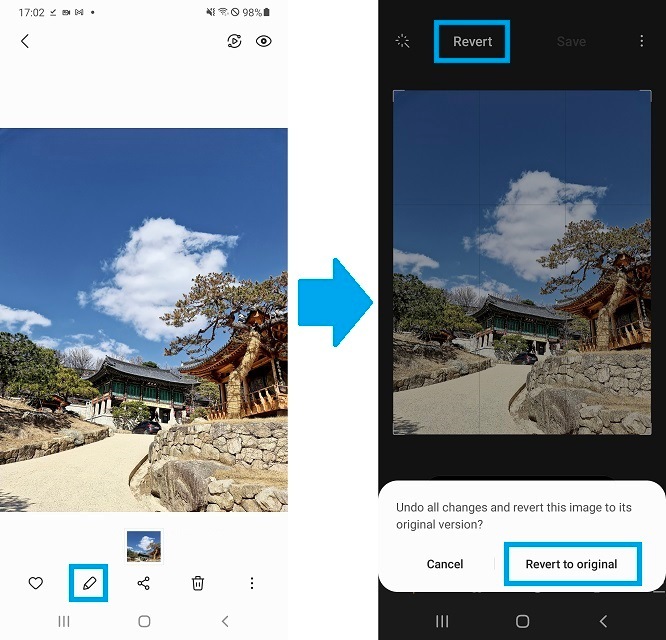The image size is (666, 640).
Task: Tap the back arrow in gallery viewer
Action: [25, 41]
